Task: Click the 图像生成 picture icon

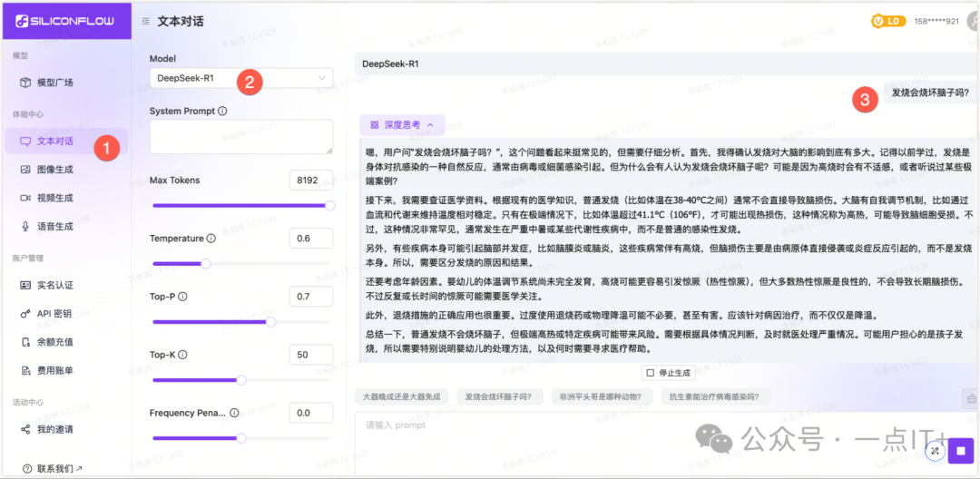Action: [x=25, y=170]
